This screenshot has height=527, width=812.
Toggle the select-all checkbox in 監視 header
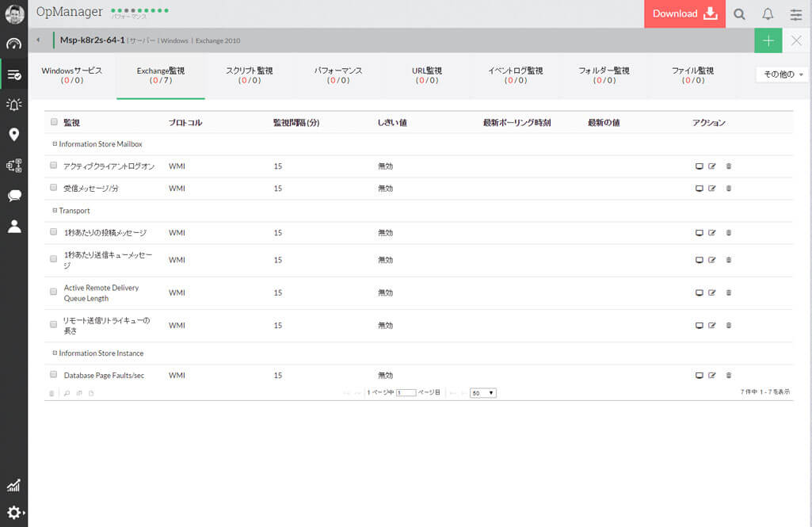tap(54, 122)
